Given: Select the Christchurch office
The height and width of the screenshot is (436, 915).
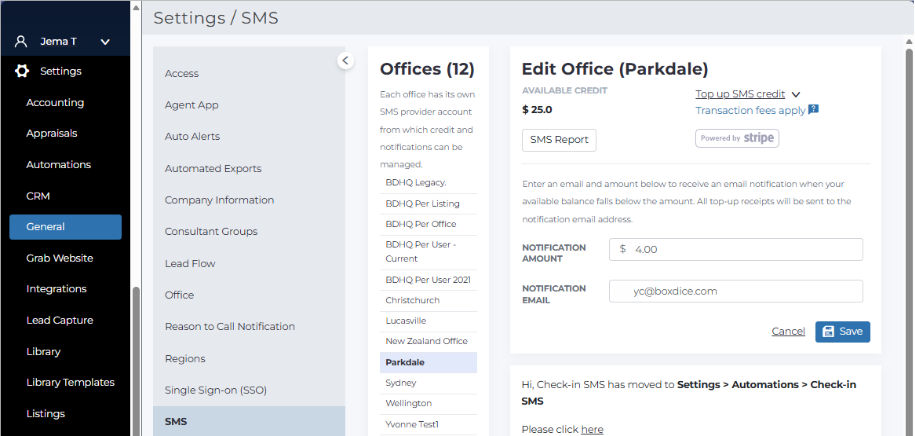Looking at the screenshot, I should tap(428, 300).
